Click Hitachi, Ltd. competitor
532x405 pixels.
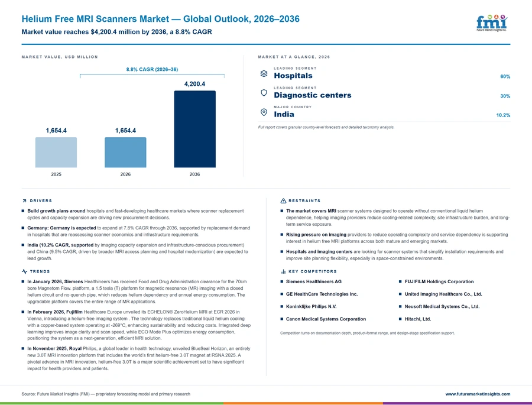[x=418, y=319]
